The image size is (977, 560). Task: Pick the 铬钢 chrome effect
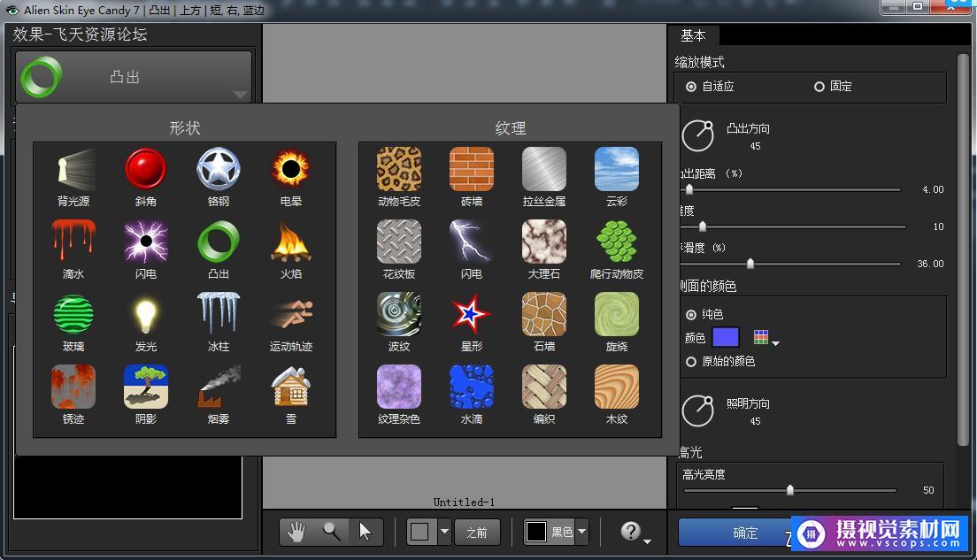point(218,177)
